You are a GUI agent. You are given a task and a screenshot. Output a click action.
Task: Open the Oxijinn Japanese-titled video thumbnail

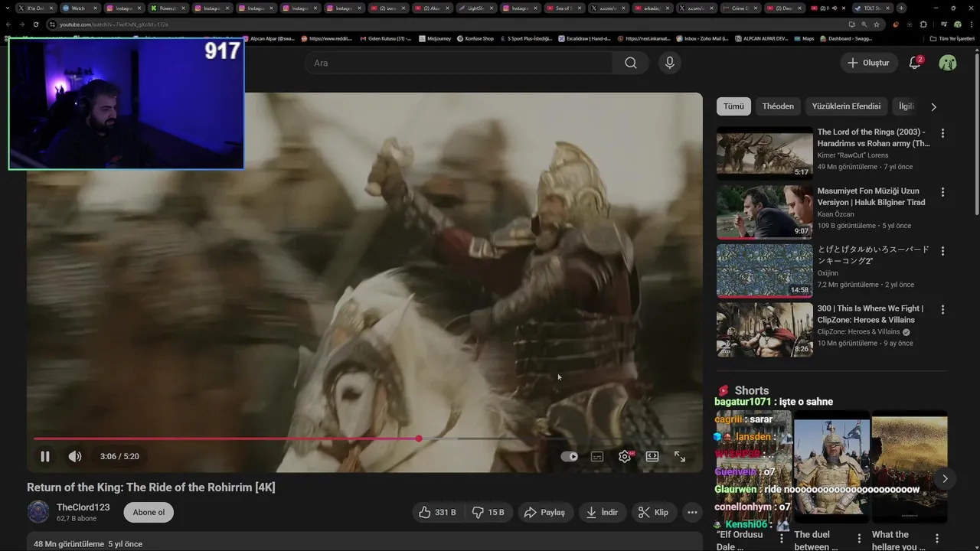tap(765, 271)
